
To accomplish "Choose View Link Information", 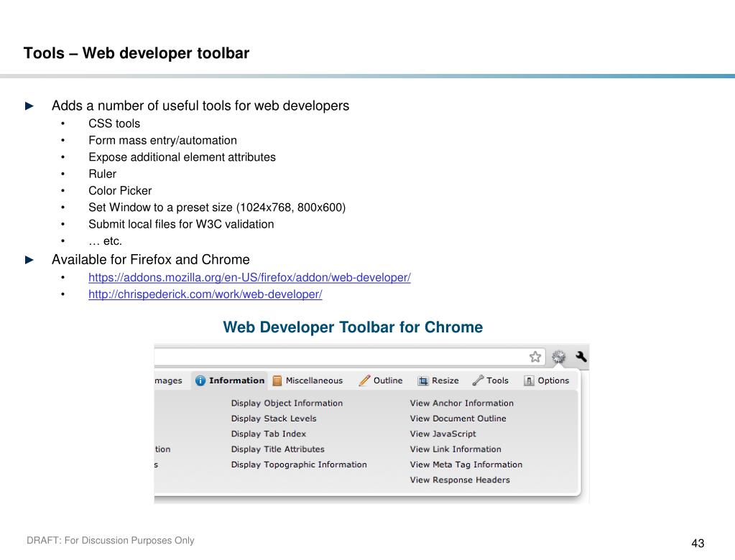I will 456,449.
